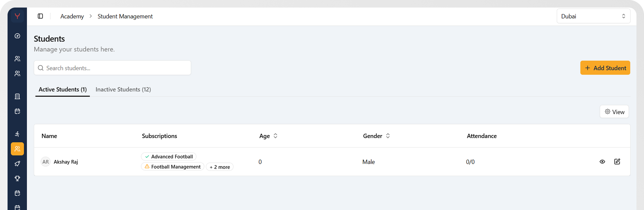Open users icon directly above the building icon

coord(17,74)
